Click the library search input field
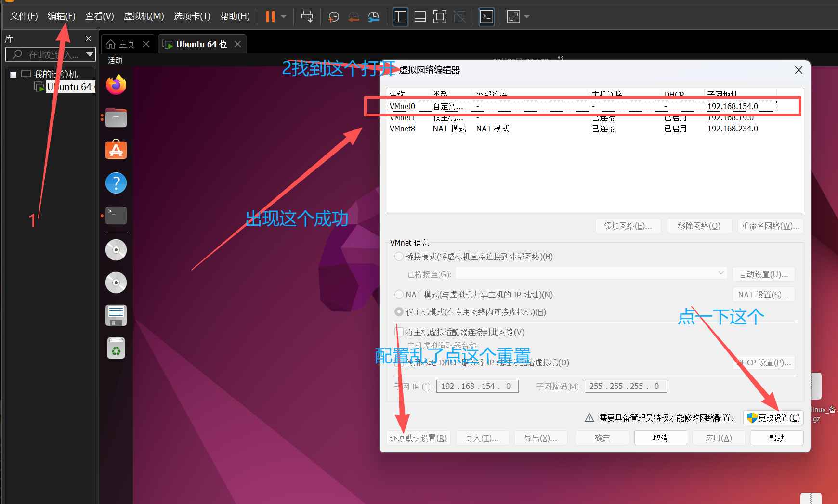 (x=46, y=54)
